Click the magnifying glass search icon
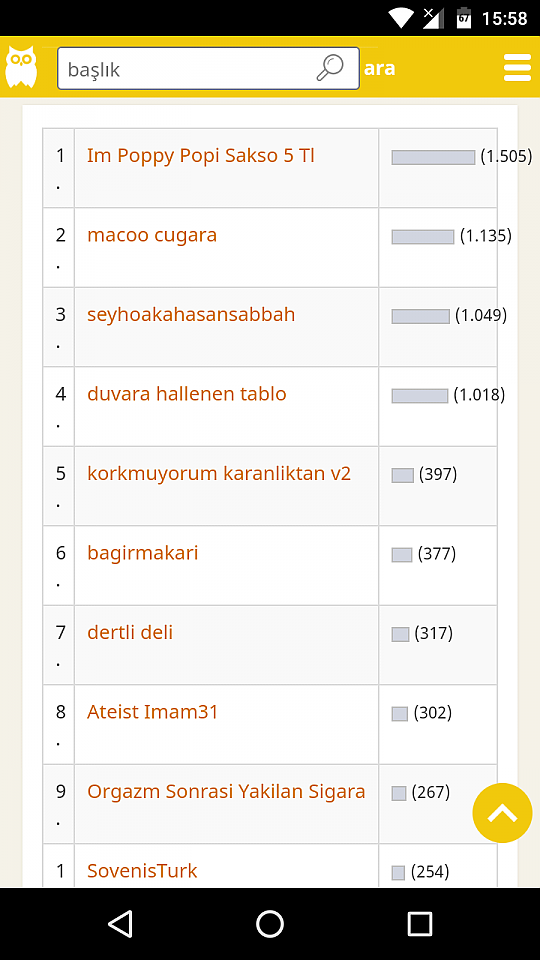Viewport: 540px width, 960px height. pyautogui.click(x=329, y=67)
